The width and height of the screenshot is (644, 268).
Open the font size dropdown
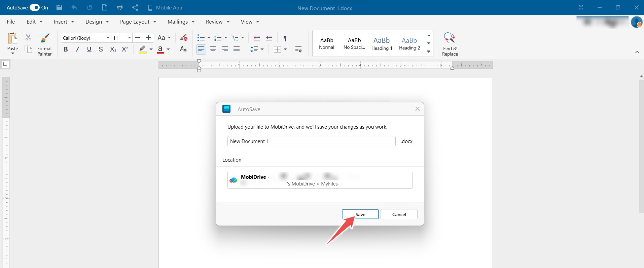(x=129, y=38)
